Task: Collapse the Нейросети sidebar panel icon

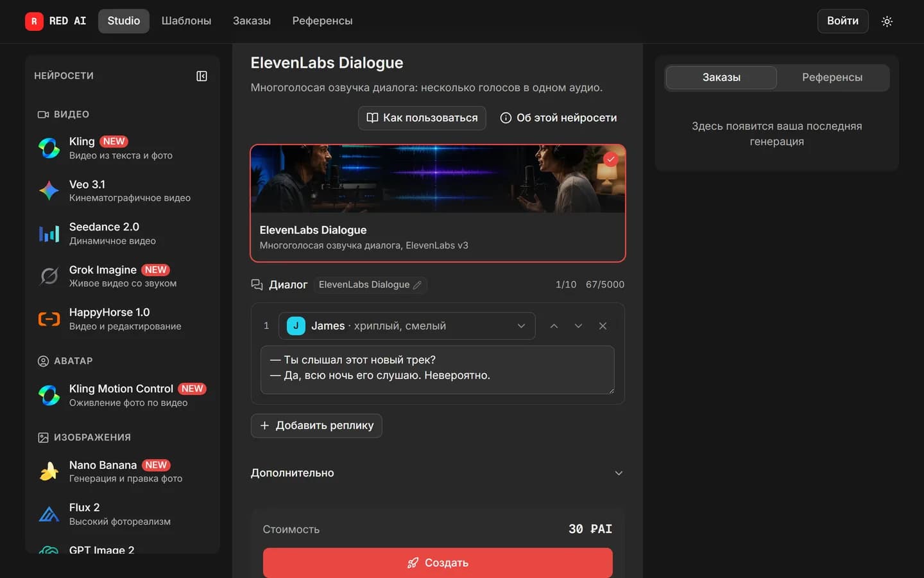Action: 201,76
